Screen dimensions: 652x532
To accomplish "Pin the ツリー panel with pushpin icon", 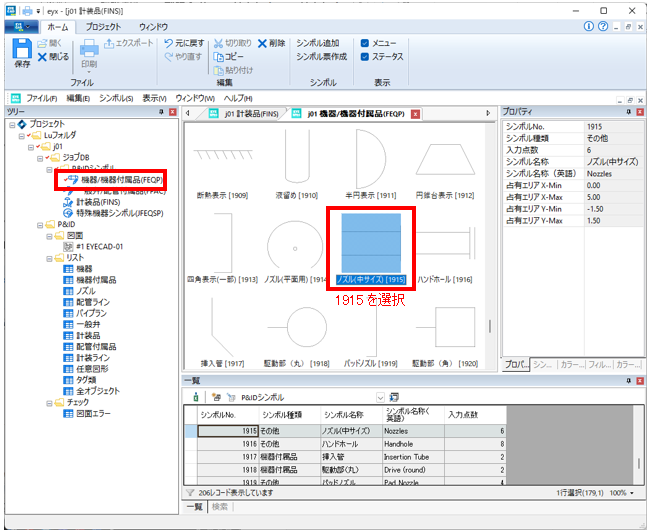I will 161,112.
